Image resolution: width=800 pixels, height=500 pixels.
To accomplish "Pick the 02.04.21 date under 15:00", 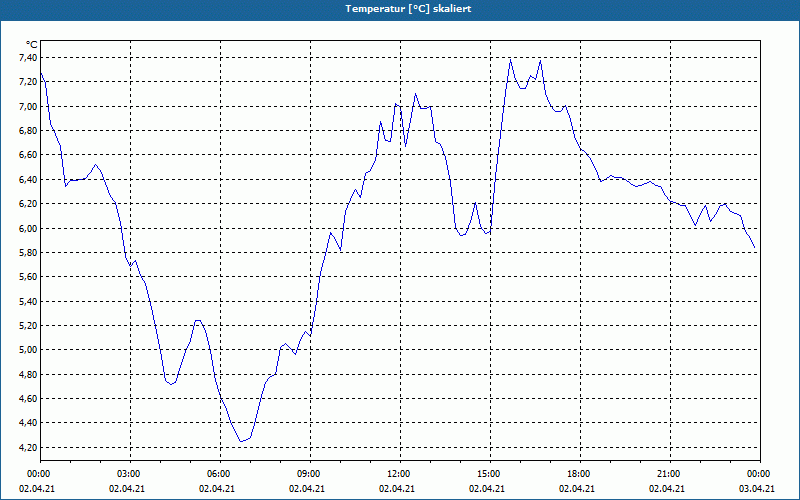I will [x=487, y=488].
